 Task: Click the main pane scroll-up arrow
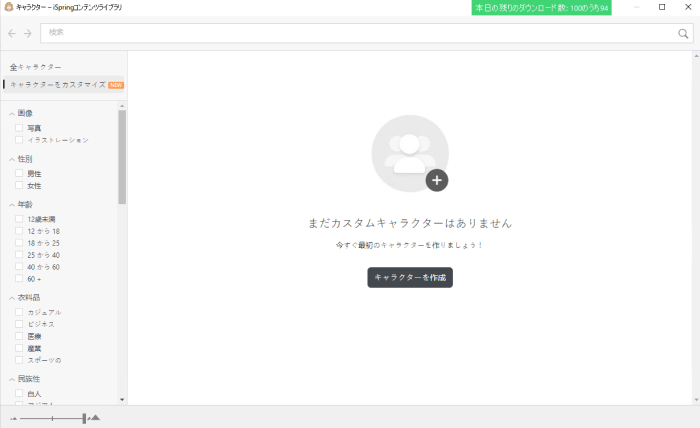(696, 56)
